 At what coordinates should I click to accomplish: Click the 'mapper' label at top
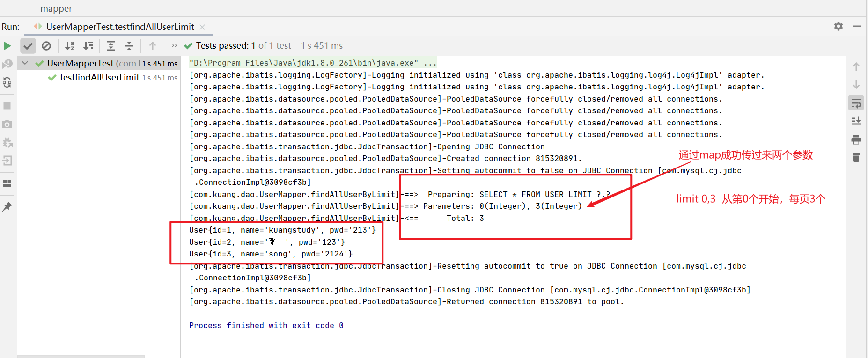click(x=56, y=8)
